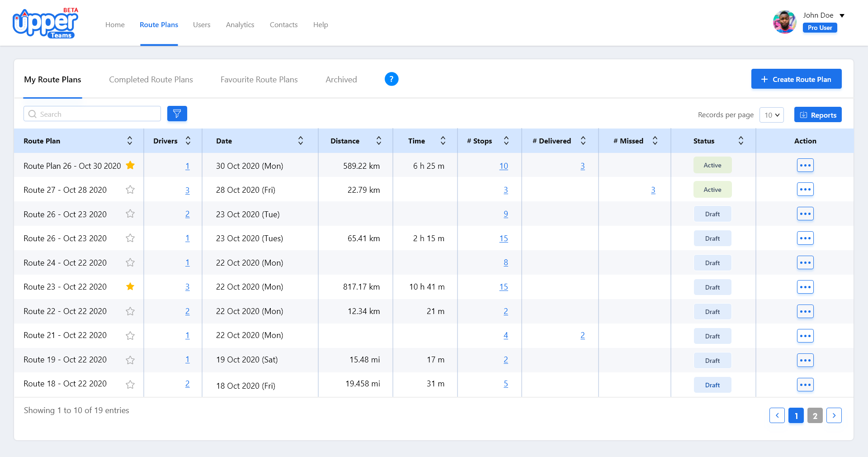This screenshot has height=457, width=868.
Task: Click the previous page arrow
Action: pyautogui.click(x=777, y=415)
